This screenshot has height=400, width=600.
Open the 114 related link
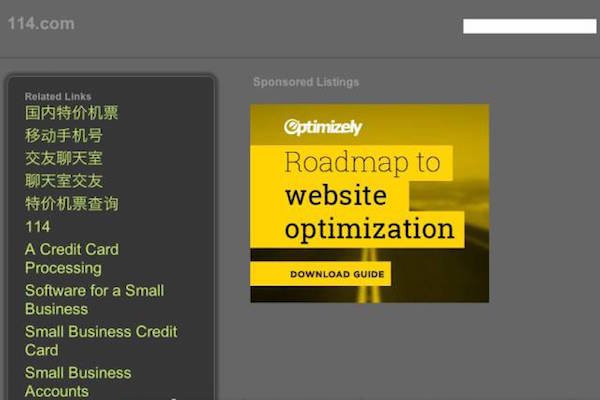click(x=38, y=227)
